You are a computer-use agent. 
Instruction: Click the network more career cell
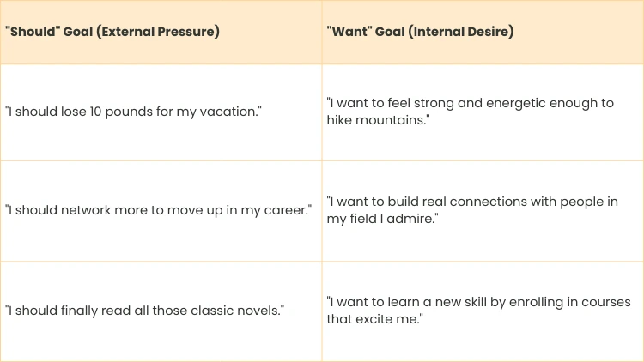click(157, 210)
